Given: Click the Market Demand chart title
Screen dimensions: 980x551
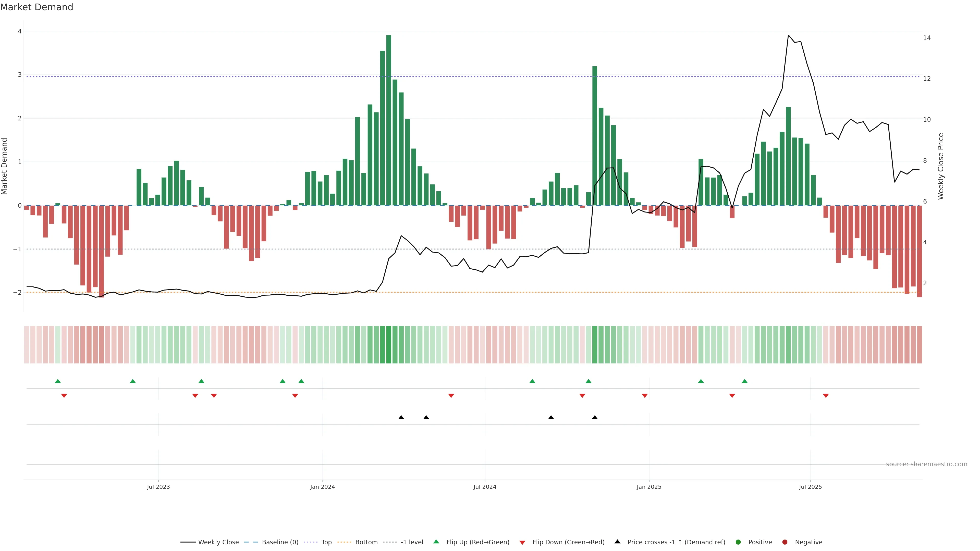Looking at the screenshot, I should (x=36, y=7).
